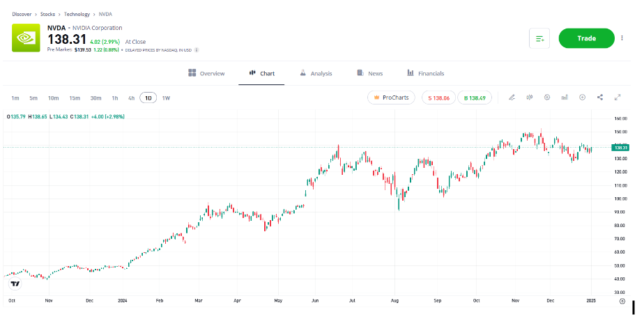Click the NVIDIA logo thumbnail

click(26, 38)
